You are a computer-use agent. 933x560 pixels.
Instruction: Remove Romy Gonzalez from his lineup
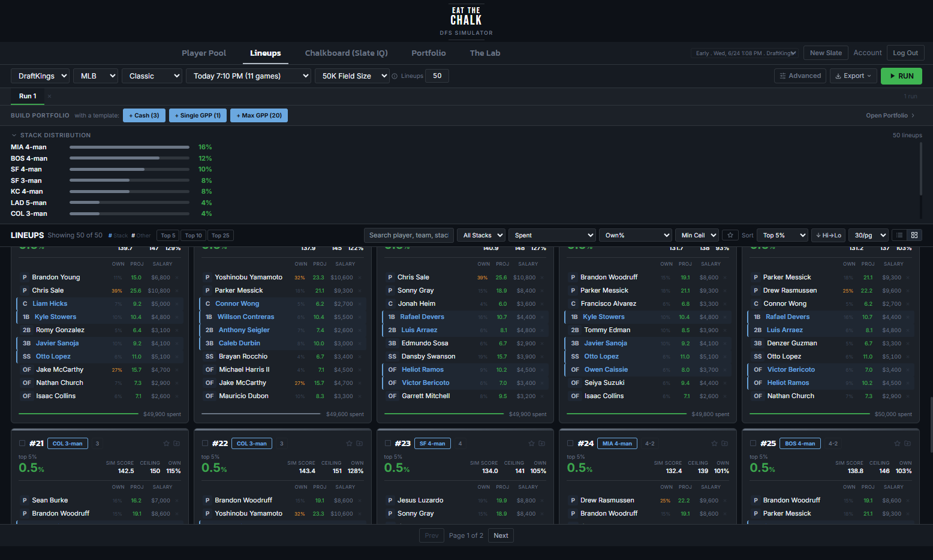pyautogui.click(x=177, y=330)
